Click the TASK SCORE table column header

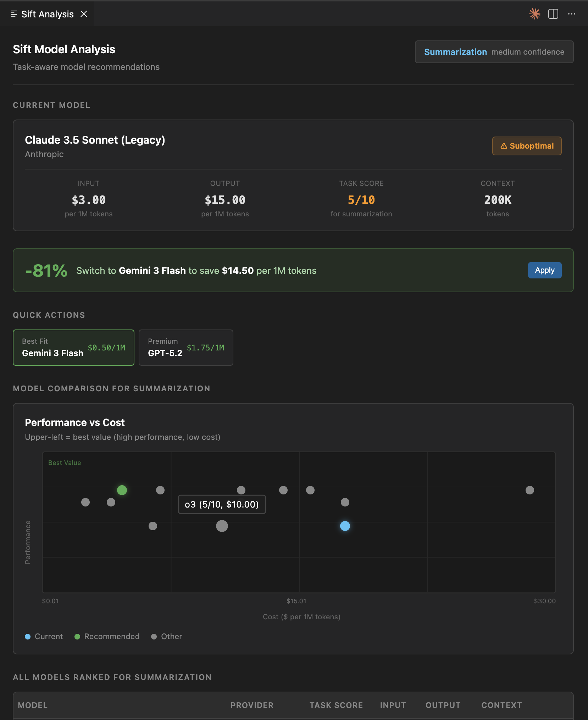pos(336,705)
